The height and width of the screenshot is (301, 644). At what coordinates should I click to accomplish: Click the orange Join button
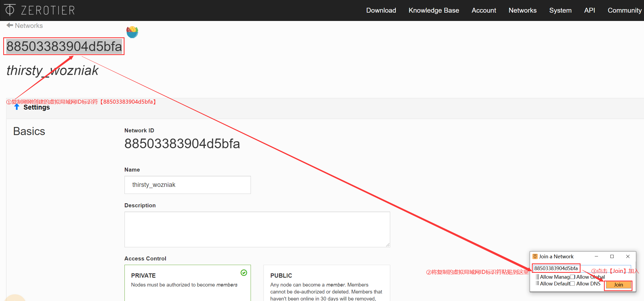pos(618,285)
